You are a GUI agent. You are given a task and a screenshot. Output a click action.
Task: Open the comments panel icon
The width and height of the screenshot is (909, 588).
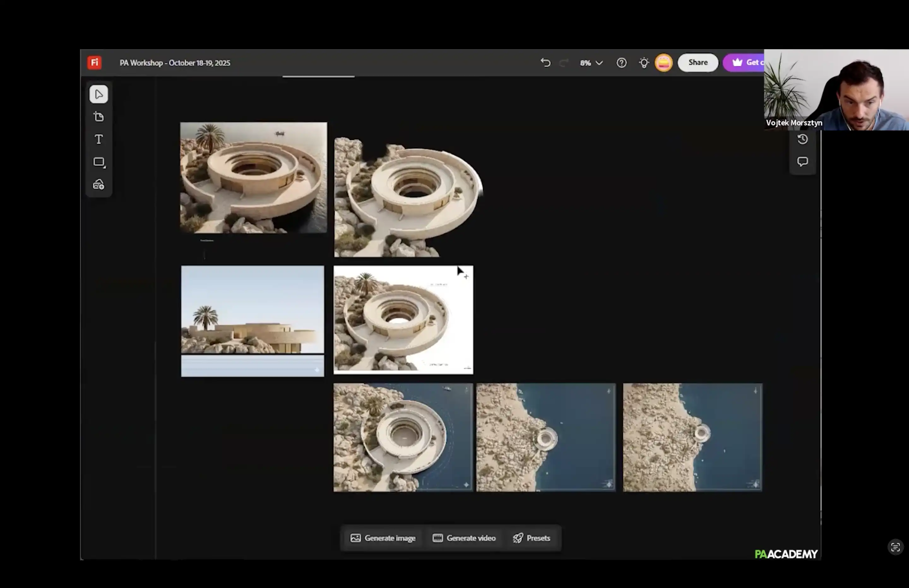[802, 162]
